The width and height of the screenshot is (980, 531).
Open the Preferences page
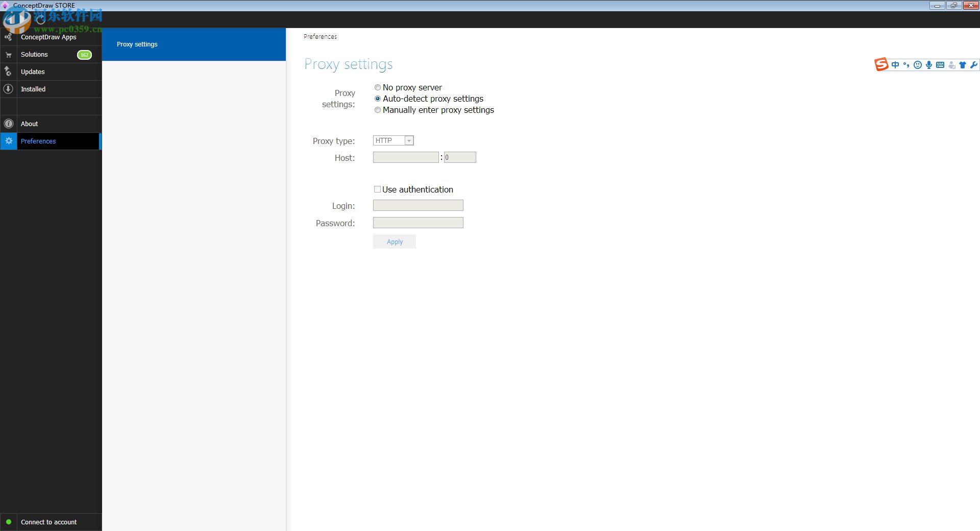point(51,141)
